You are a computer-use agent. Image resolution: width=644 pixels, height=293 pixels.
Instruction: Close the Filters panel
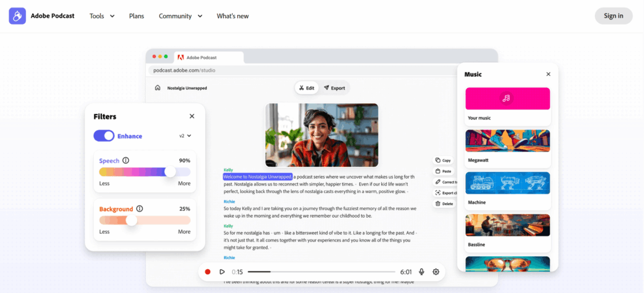192,116
